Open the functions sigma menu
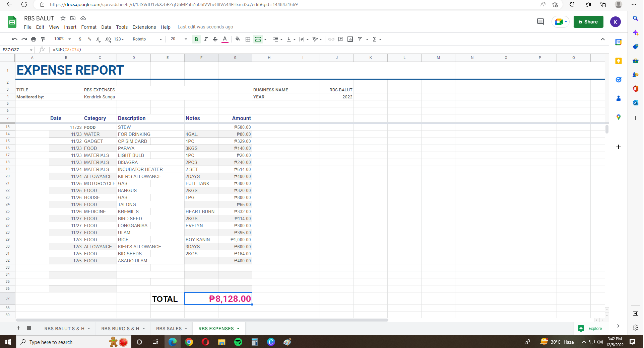The width and height of the screenshot is (644, 348). tap(377, 39)
